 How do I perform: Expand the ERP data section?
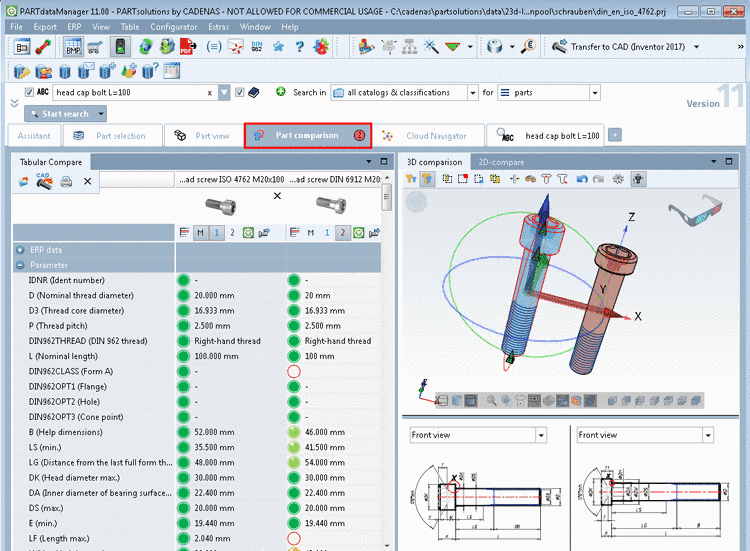pos(20,249)
